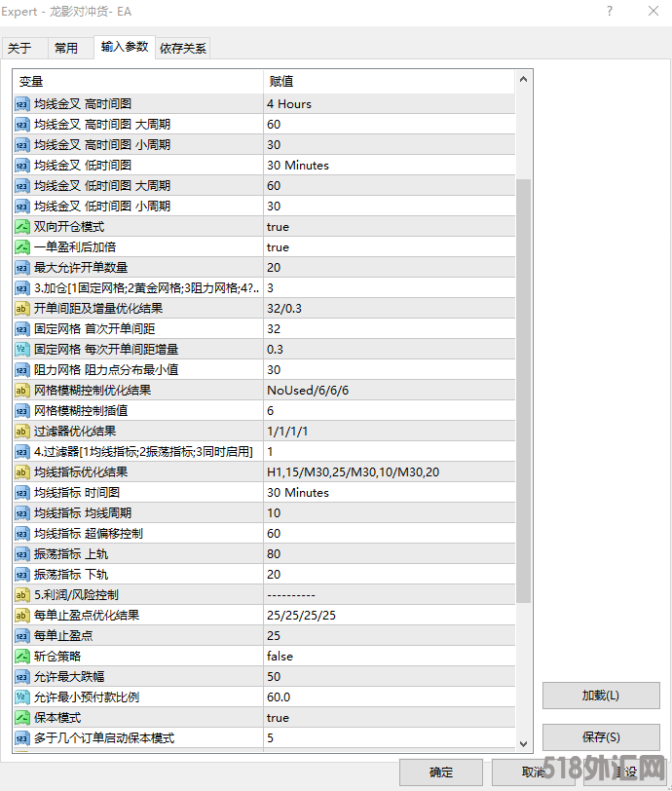Viewport: 672px width, 791px height.
Task: Click the icon beside 均线指标 超偏移控制
Action: click(x=21, y=534)
